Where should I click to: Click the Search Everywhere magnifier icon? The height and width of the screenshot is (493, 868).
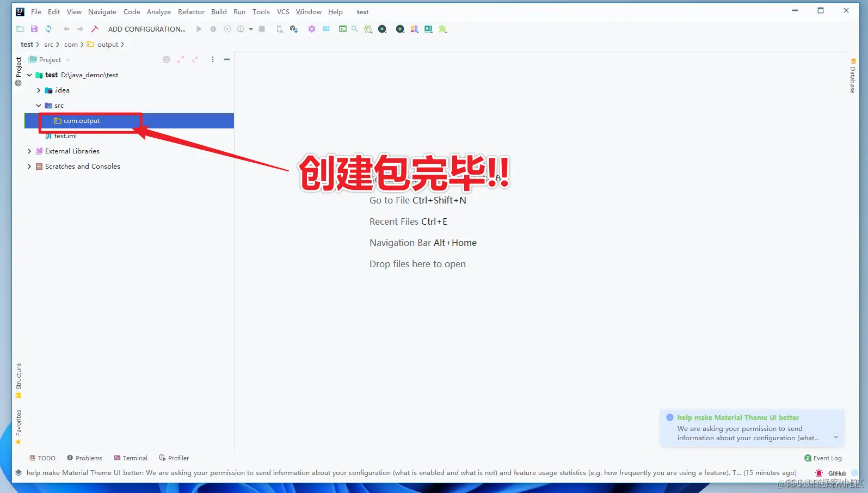pyautogui.click(x=355, y=29)
